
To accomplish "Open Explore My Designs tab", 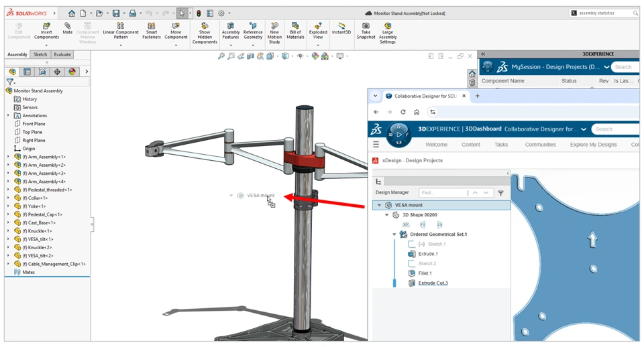I will [593, 145].
